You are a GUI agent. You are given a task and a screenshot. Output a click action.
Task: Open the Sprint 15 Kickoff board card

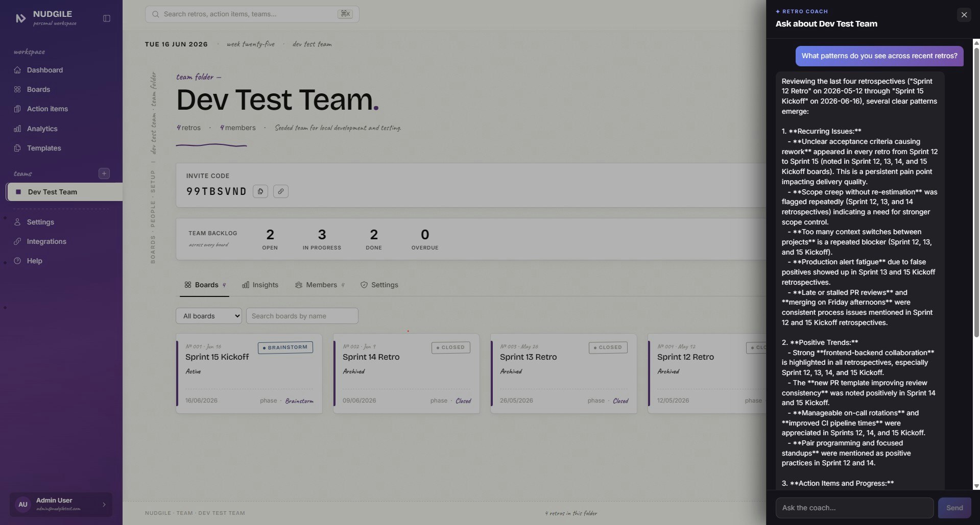[249, 373]
